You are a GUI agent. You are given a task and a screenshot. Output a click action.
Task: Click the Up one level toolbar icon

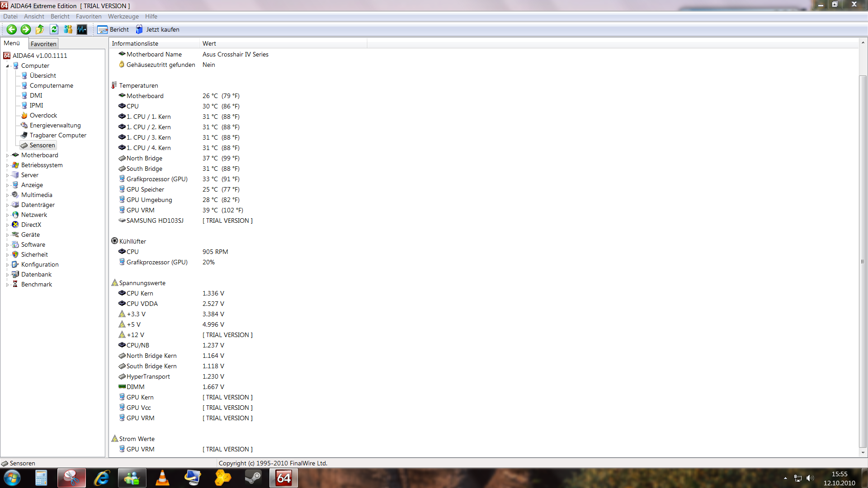click(x=40, y=29)
